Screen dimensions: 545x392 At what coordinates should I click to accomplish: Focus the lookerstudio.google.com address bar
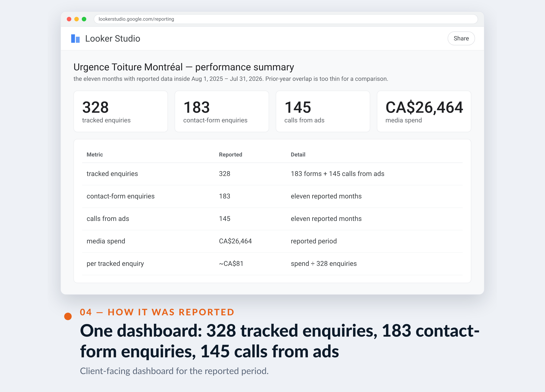[285, 19]
